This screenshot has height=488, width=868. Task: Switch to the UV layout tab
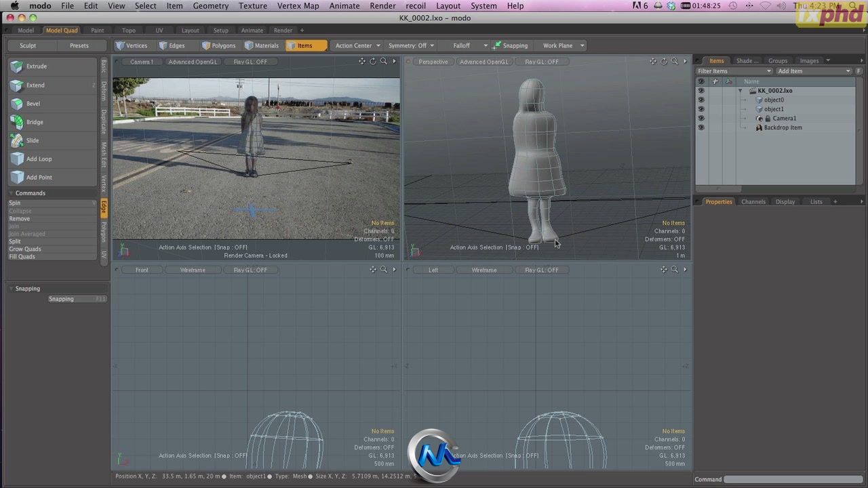tap(159, 30)
